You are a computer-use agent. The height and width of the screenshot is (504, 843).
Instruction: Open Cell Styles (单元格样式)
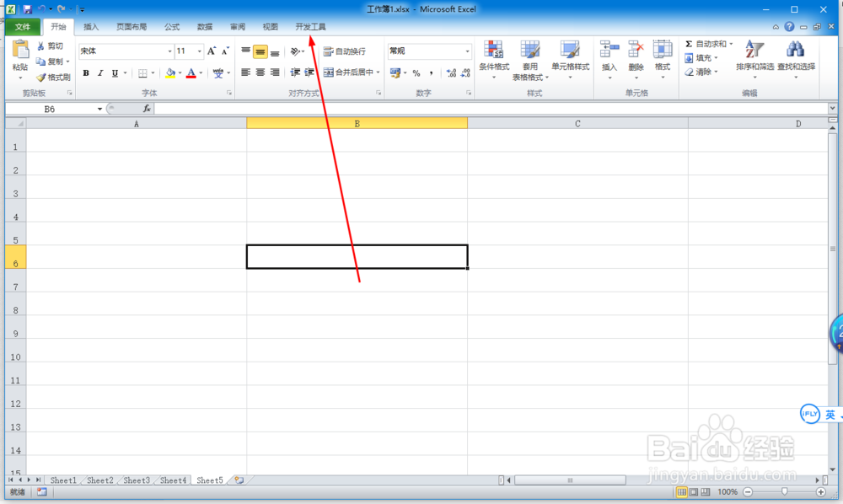tap(571, 58)
